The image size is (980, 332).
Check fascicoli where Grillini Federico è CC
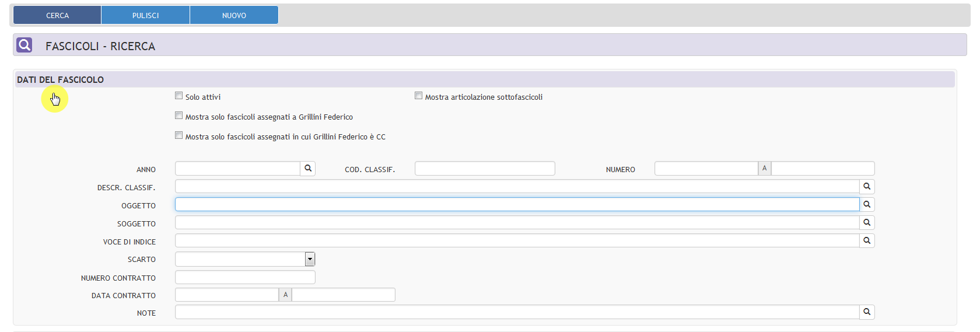point(179,135)
